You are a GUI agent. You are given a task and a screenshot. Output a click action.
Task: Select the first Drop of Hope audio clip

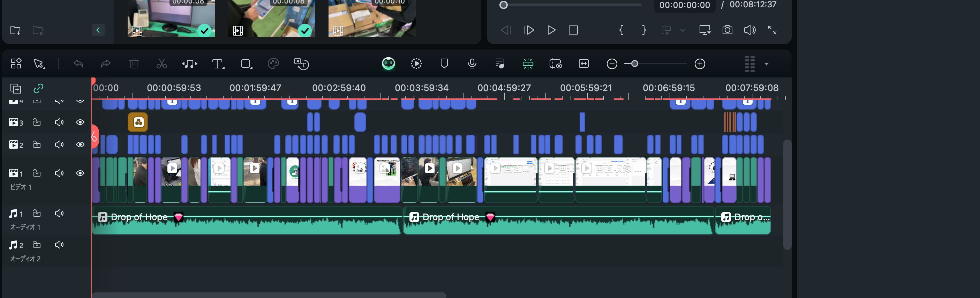click(247, 221)
